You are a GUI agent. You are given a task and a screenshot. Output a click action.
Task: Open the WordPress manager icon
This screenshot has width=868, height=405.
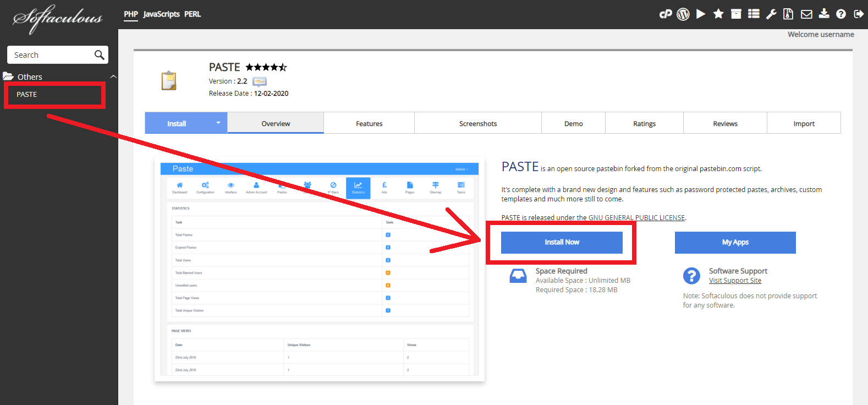coord(683,14)
